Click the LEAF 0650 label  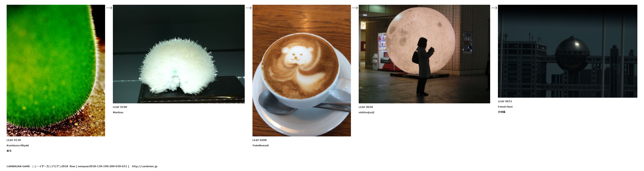[x=366, y=107]
